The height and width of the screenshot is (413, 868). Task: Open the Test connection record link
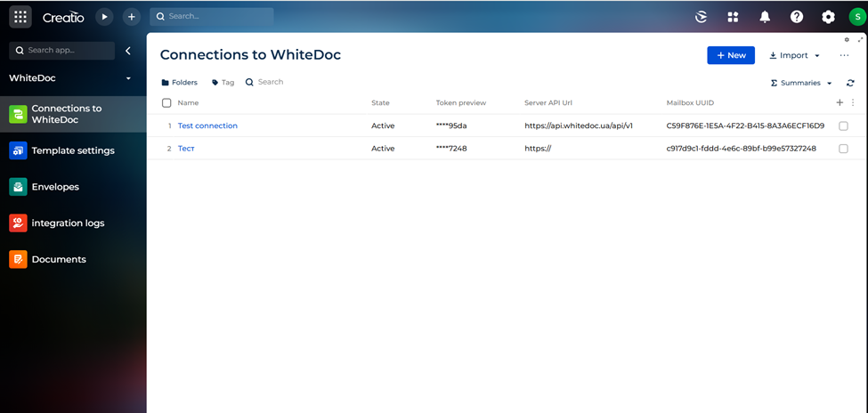pyautogui.click(x=207, y=126)
